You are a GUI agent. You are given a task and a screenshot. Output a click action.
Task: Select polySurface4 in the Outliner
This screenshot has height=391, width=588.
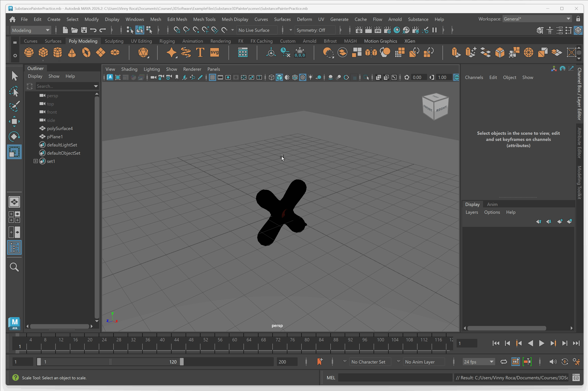[60, 128]
